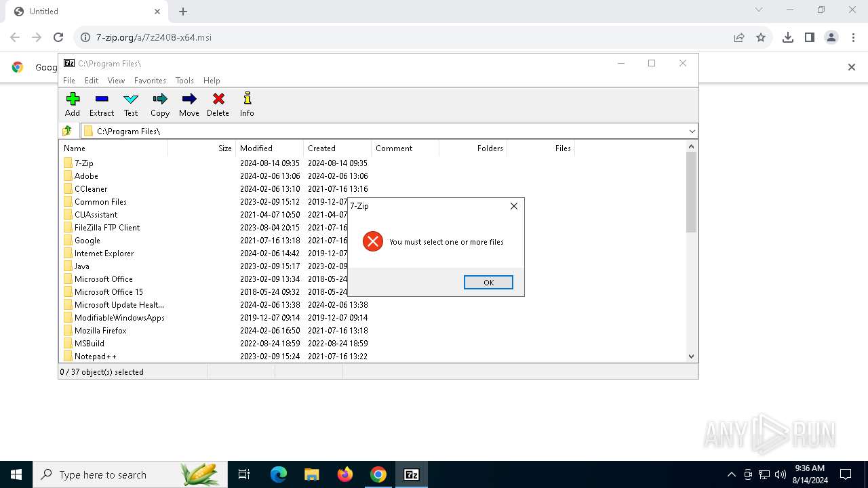The width and height of the screenshot is (868, 488).
Task: Click the Chrome address bar URL
Action: pos(154,37)
